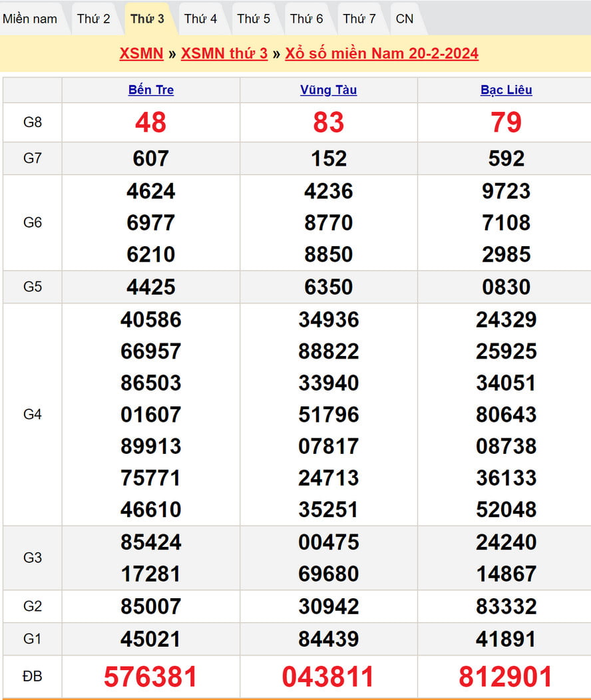Switch to the Thứ 6 tab
Image resolution: width=591 pixels, height=700 pixels.
pos(307,19)
